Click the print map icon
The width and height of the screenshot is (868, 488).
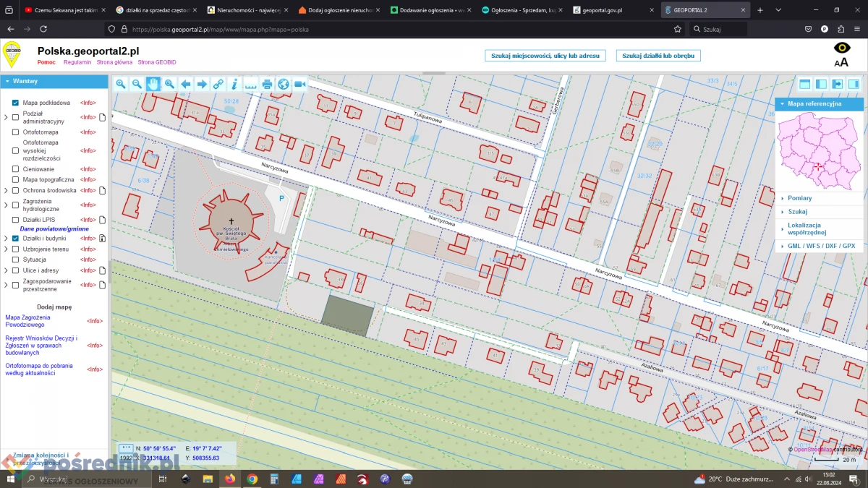pyautogui.click(x=266, y=84)
